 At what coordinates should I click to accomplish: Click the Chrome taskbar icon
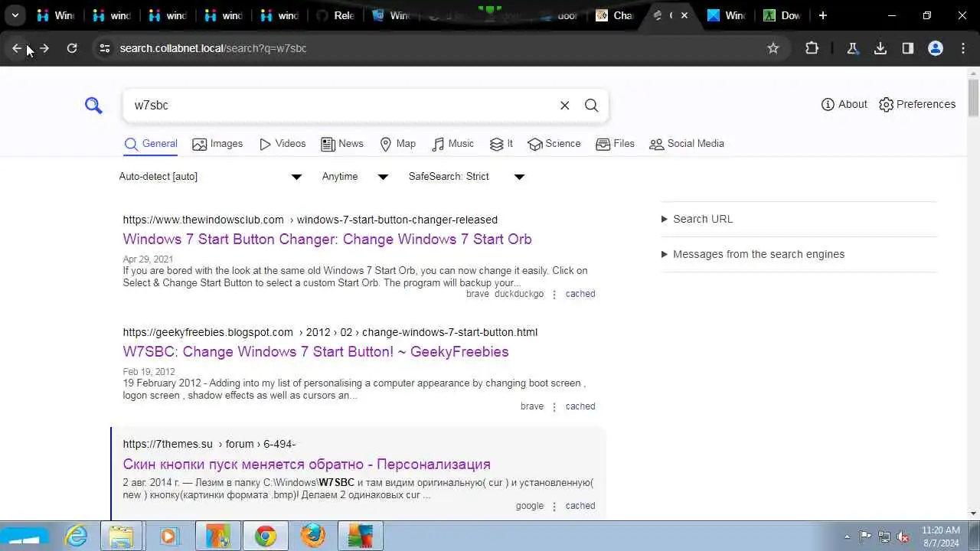tap(266, 536)
